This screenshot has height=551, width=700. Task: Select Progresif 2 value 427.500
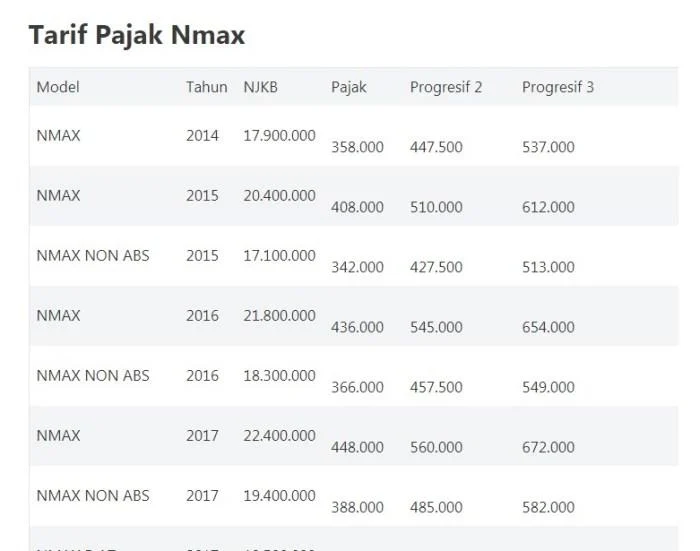(x=436, y=267)
